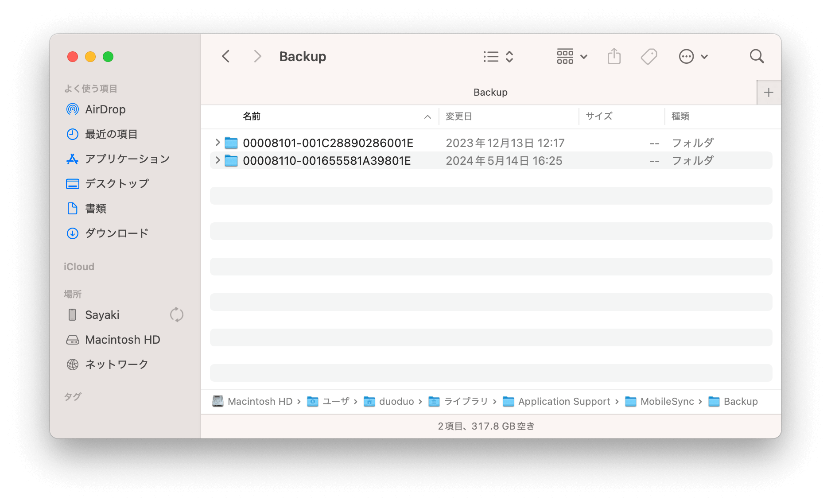Sort by 変更日 column header
Viewport: 831px width, 504px height.
(x=458, y=116)
